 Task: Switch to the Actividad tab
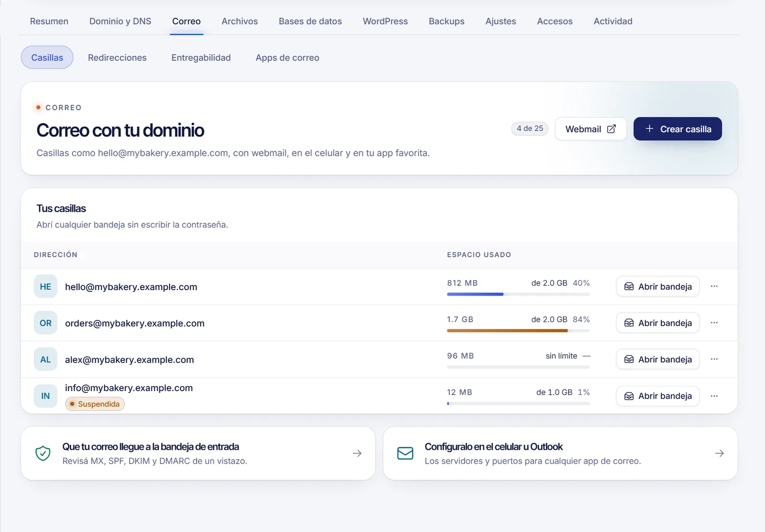[x=613, y=21]
